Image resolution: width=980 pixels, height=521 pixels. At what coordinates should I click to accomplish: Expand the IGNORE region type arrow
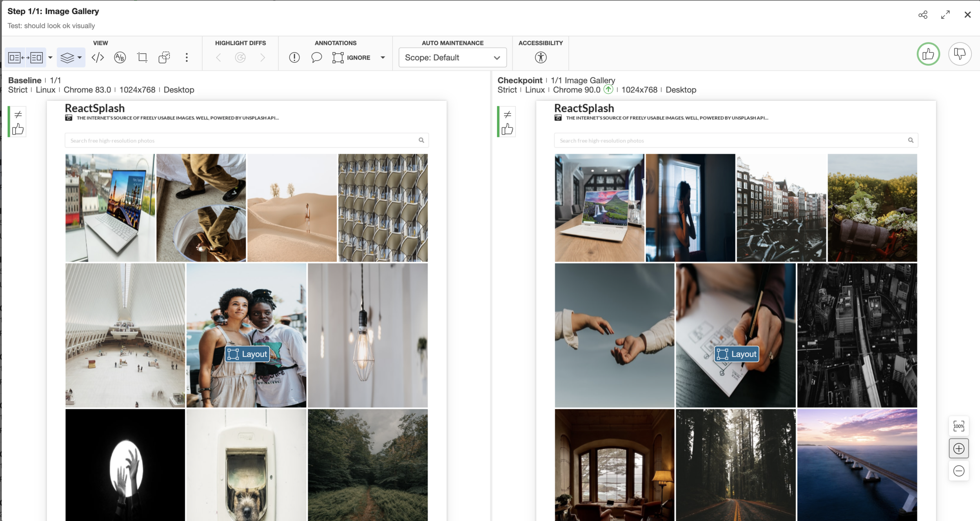[x=383, y=58]
